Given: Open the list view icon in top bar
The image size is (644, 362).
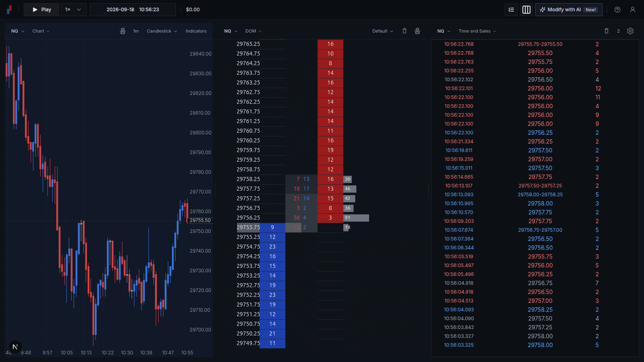Looking at the screenshot, I should click(511, 10).
